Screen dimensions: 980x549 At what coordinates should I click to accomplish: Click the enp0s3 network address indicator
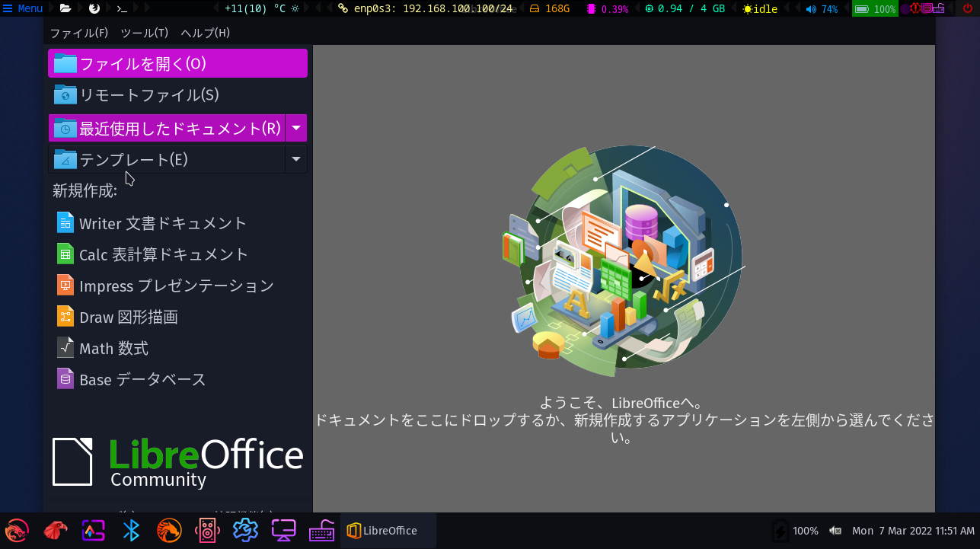pos(426,9)
